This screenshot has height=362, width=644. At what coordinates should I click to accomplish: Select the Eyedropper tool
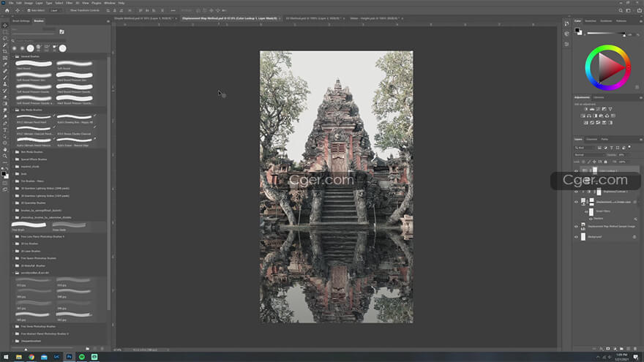5,64
